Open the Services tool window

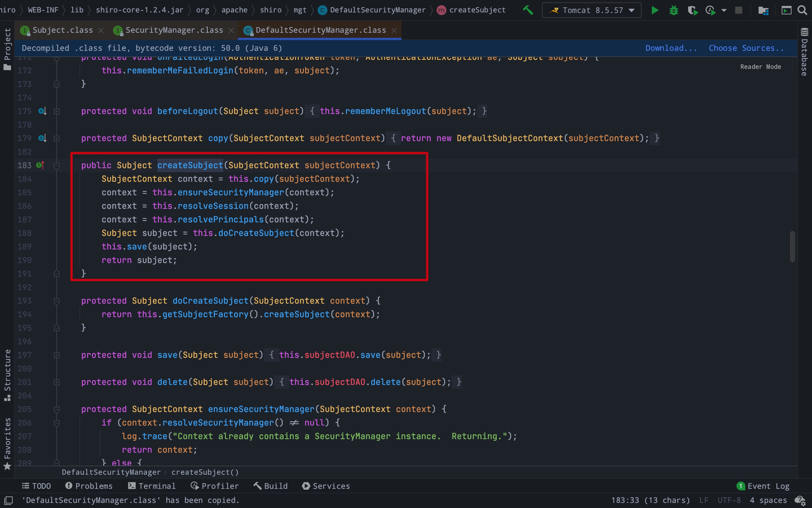[326, 486]
